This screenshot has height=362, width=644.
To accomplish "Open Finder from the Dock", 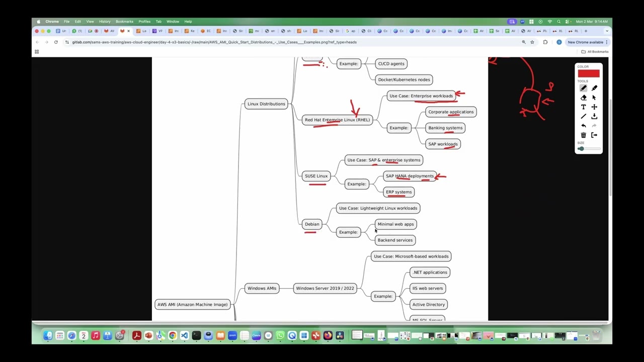I will click(48, 335).
